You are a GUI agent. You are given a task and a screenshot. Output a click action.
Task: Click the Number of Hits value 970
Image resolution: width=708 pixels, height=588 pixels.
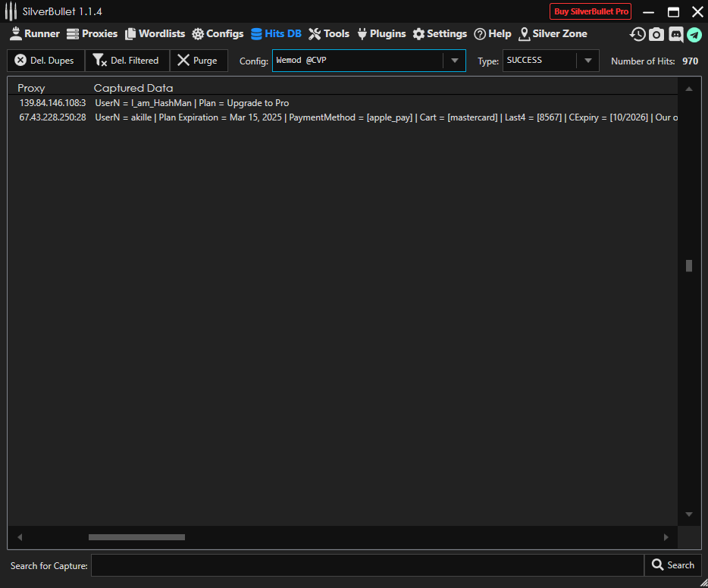[x=690, y=61]
